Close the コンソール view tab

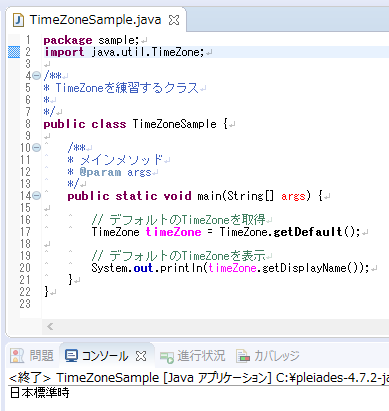click(141, 356)
